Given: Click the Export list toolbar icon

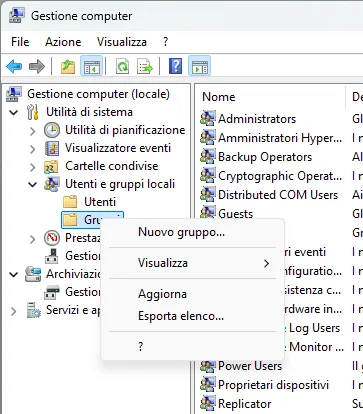Looking at the screenshot, I should tap(145, 66).
